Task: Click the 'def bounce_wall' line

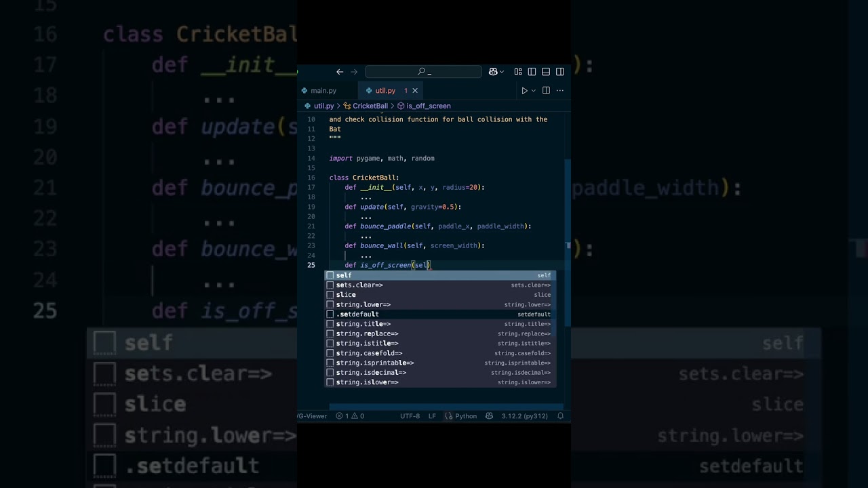Action: click(x=414, y=246)
